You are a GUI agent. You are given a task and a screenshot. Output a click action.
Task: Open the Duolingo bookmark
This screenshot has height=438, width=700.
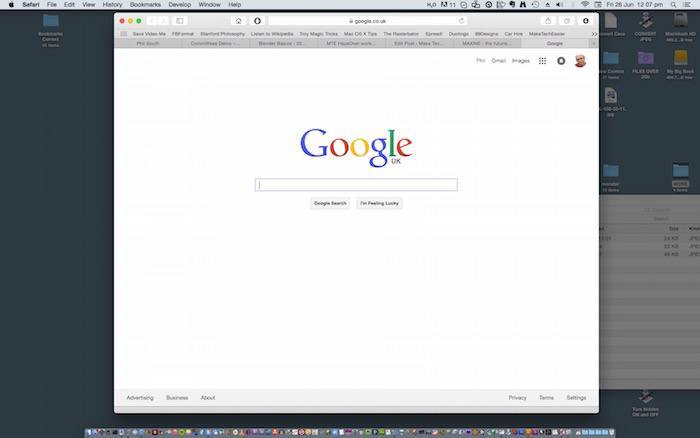pyautogui.click(x=458, y=34)
